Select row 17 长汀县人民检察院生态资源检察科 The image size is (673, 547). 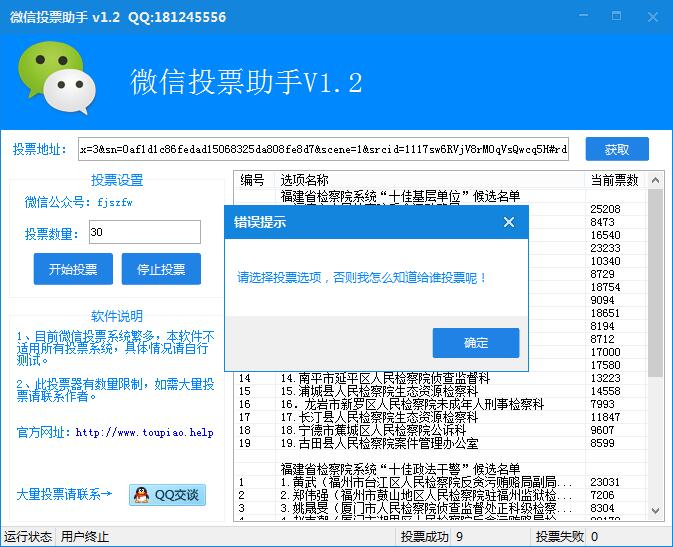click(x=440, y=417)
